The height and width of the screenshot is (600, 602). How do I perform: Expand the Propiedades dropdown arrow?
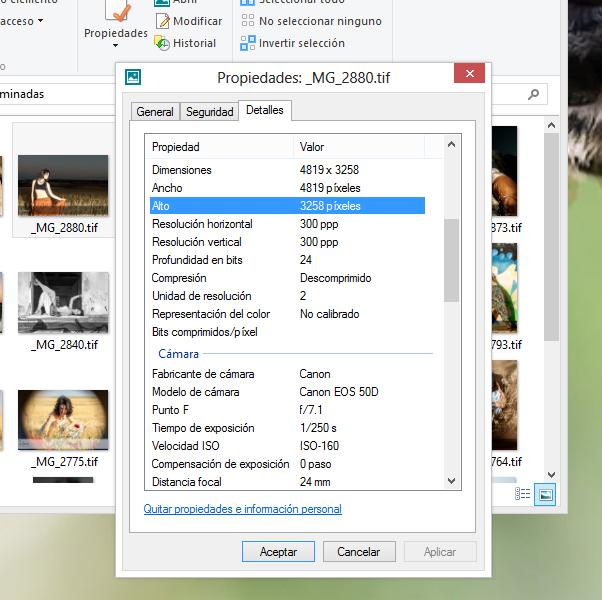(x=116, y=46)
